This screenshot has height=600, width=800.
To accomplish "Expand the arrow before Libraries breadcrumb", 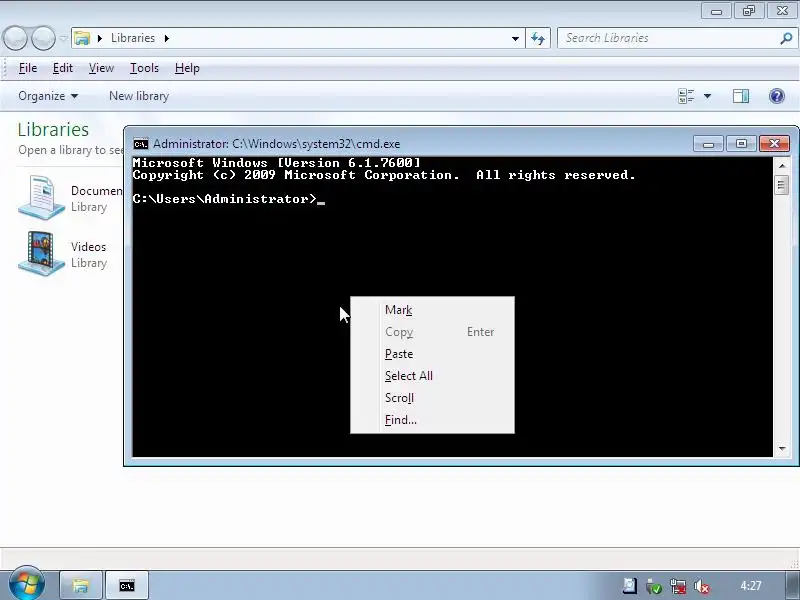I will [x=100, y=38].
